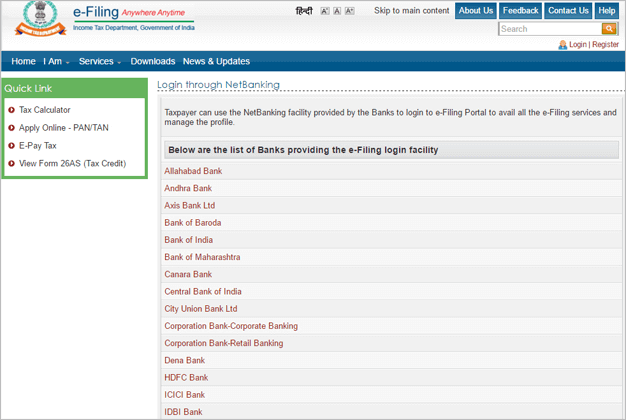Open Apply Online - PAN/TAN quick link

point(64,128)
